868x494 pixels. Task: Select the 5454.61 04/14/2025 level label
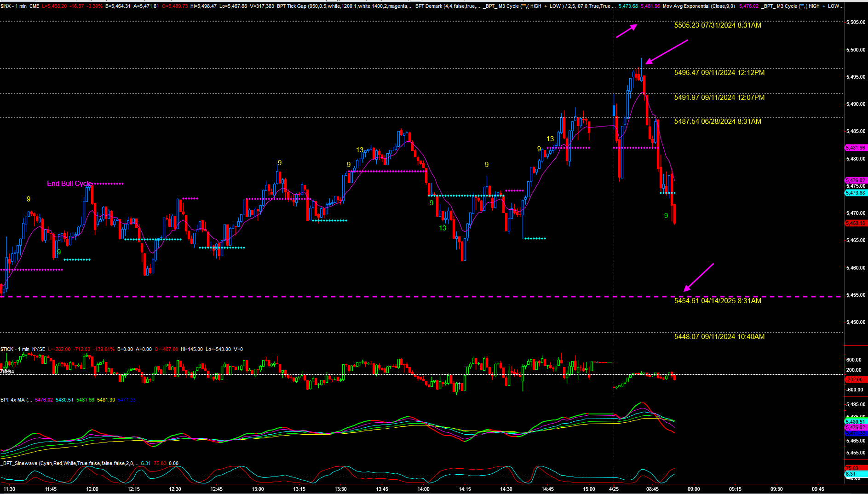pyautogui.click(x=717, y=301)
